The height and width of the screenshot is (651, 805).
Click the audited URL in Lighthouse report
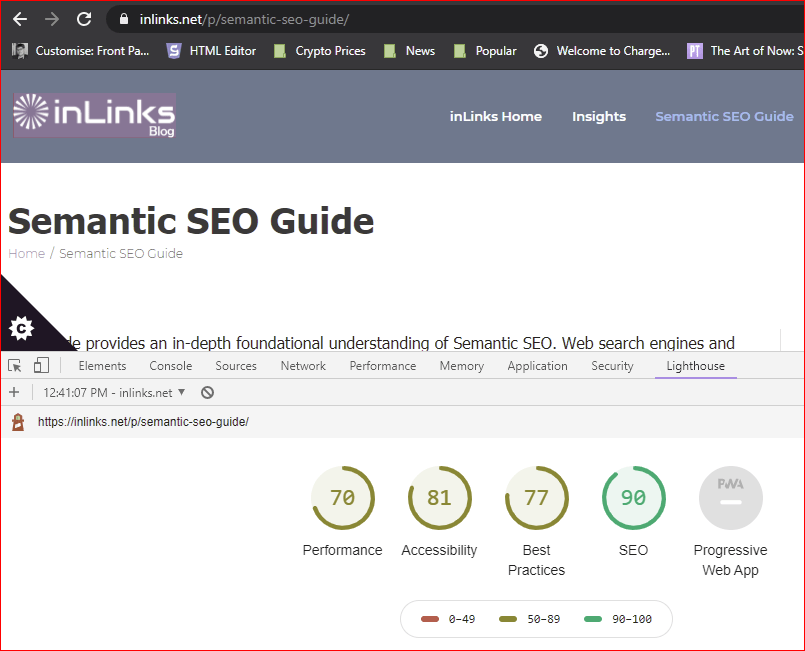click(x=143, y=422)
